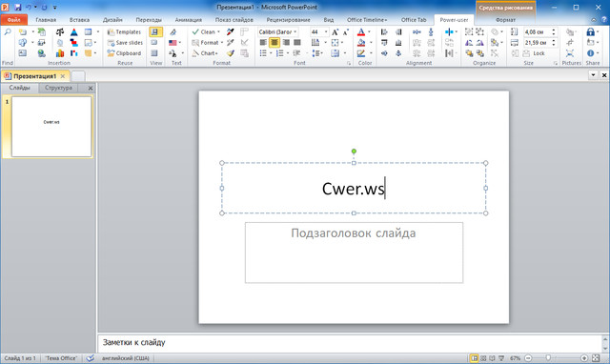Click the globe map icon in Insertion
Viewport: 610px width, 364px height.
point(41,53)
